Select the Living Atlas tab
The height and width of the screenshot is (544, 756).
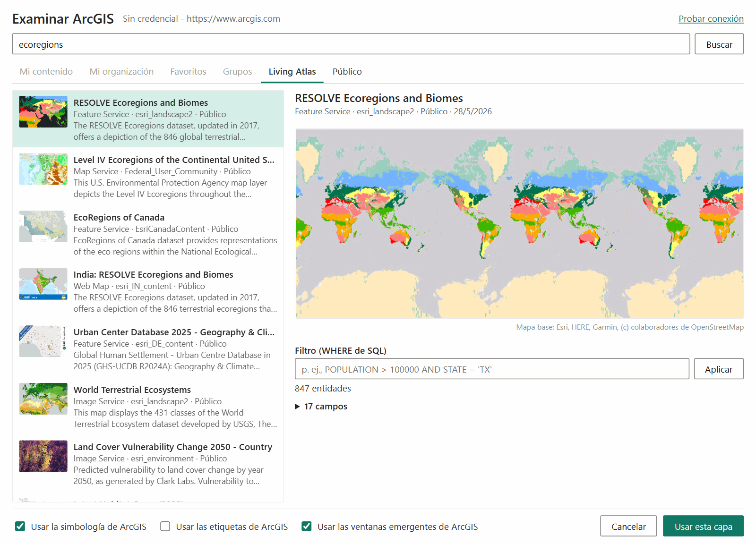[292, 71]
